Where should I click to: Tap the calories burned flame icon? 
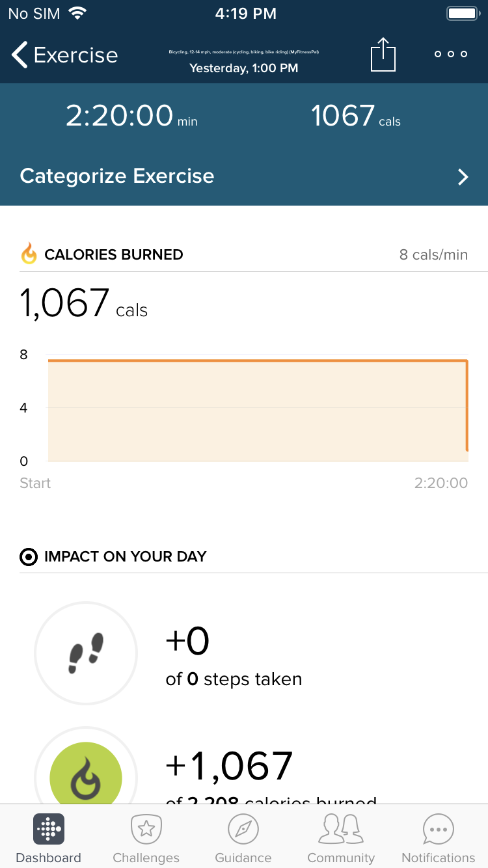pyautogui.click(x=29, y=254)
